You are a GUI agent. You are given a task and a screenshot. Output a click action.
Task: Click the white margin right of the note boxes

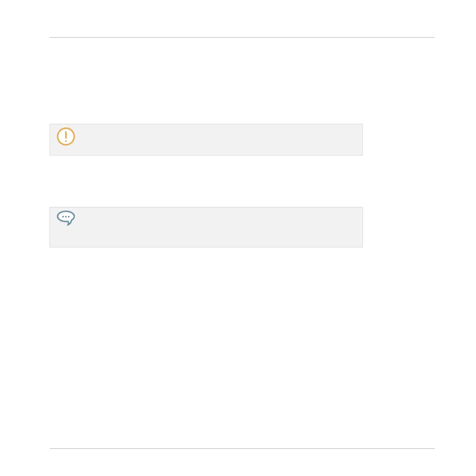tap(399, 185)
